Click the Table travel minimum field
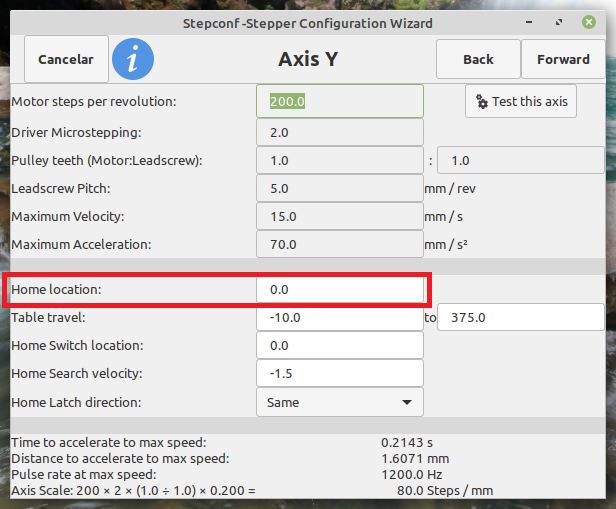Image resolution: width=616 pixels, height=509 pixels. (x=340, y=317)
